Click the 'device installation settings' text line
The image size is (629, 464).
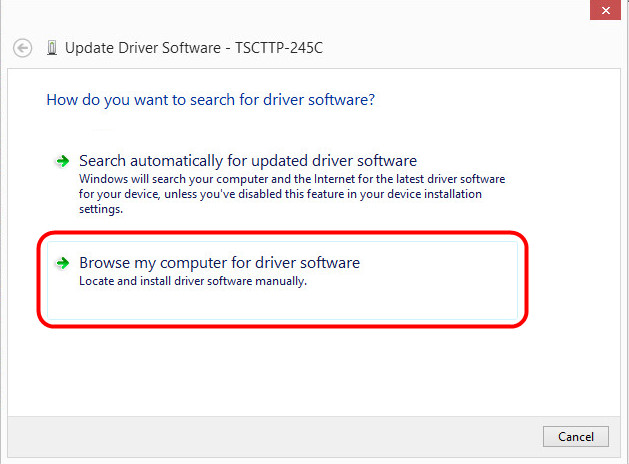(x=100, y=209)
